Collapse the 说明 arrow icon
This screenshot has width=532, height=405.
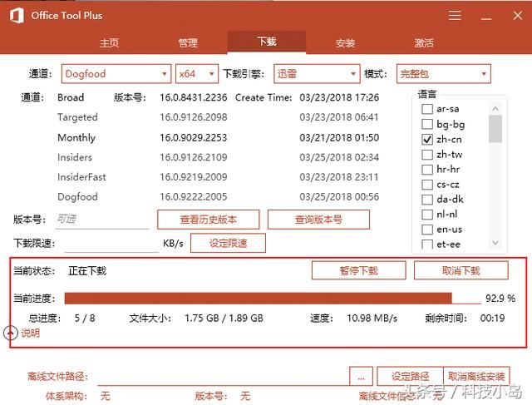tap(10, 333)
